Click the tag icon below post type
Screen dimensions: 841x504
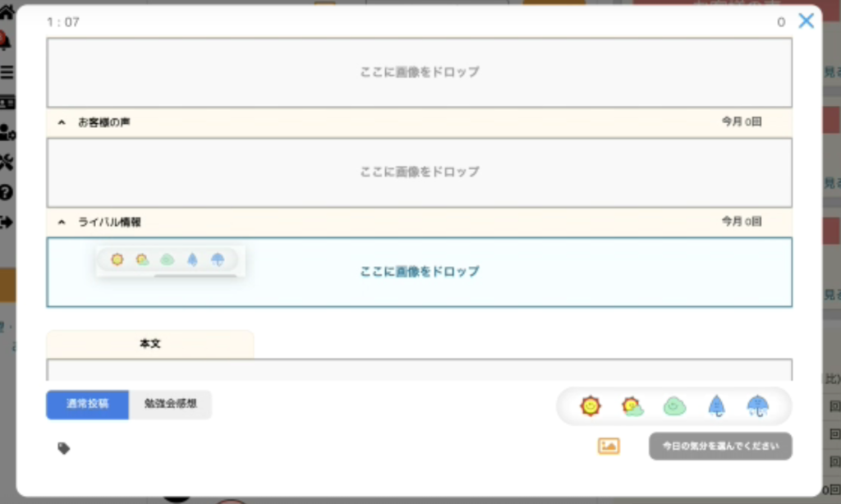[63, 448]
